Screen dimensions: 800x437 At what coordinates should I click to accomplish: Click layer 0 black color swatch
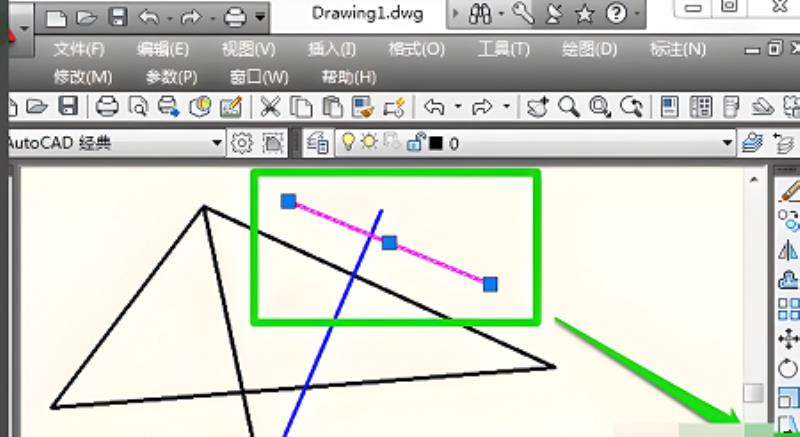pos(436,144)
